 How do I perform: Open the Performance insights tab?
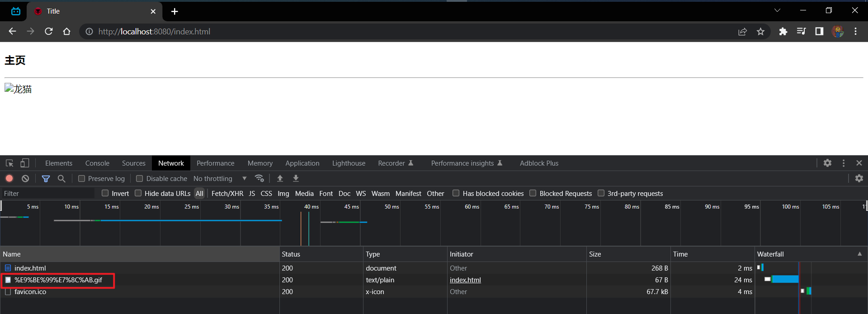click(x=467, y=163)
